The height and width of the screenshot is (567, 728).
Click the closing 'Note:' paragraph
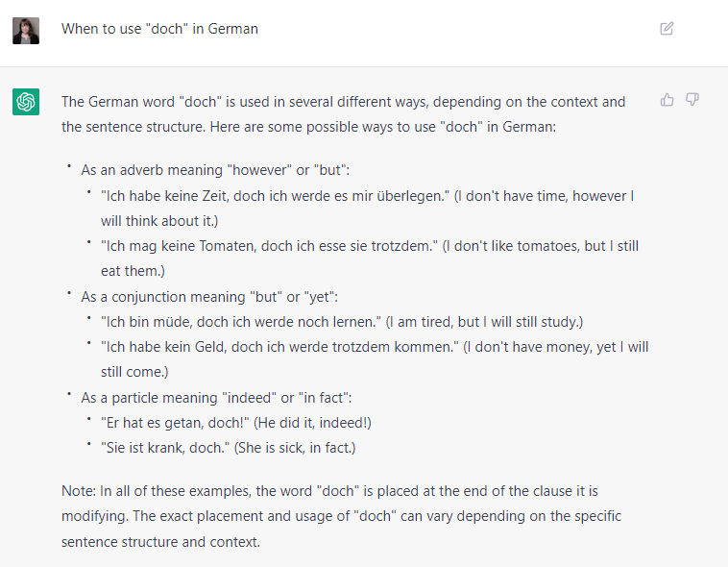click(x=341, y=516)
